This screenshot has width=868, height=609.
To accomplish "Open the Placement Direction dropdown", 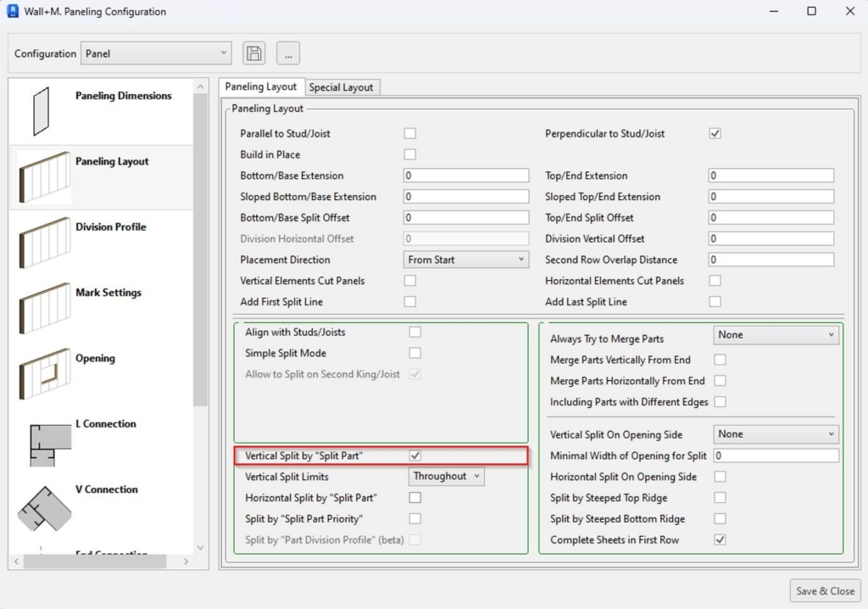I will coord(466,260).
